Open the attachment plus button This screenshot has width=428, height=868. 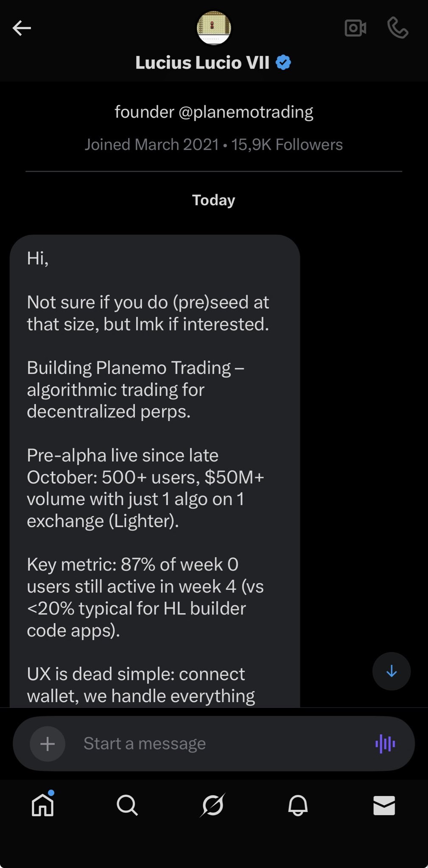(x=48, y=743)
